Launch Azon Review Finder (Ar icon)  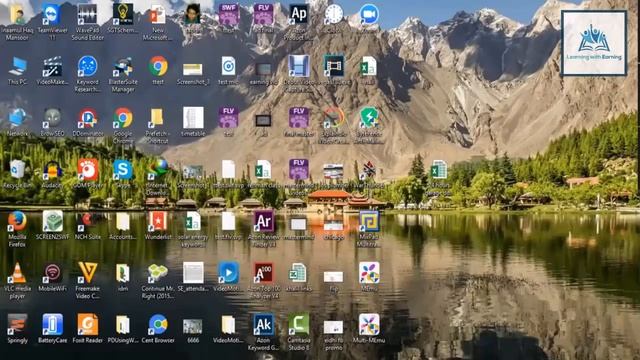point(264,221)
